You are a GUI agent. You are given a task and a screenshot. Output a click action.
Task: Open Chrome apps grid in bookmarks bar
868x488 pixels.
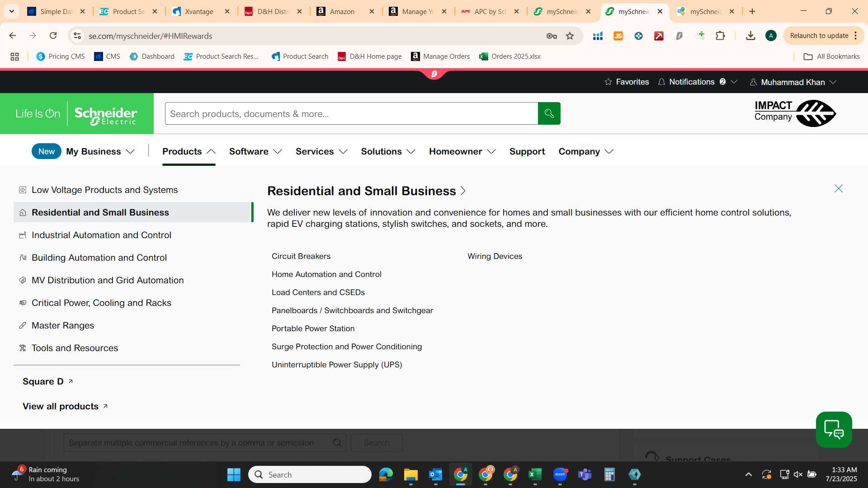14,56
